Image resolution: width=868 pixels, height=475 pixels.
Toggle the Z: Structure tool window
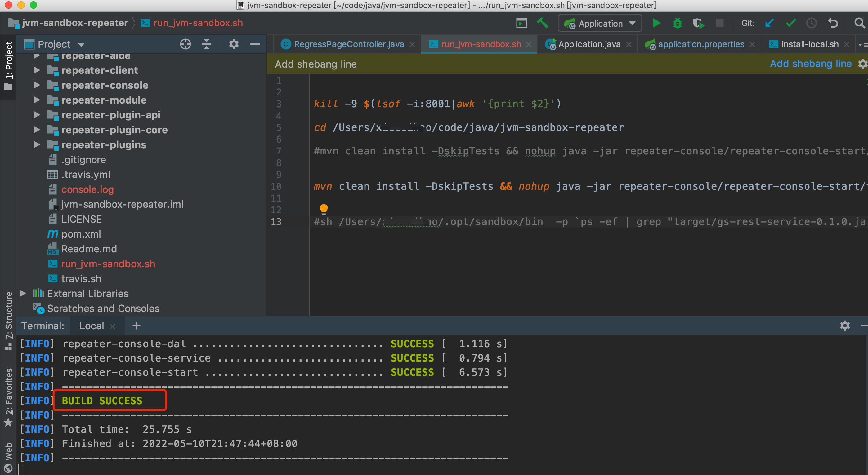pos(8,320)
